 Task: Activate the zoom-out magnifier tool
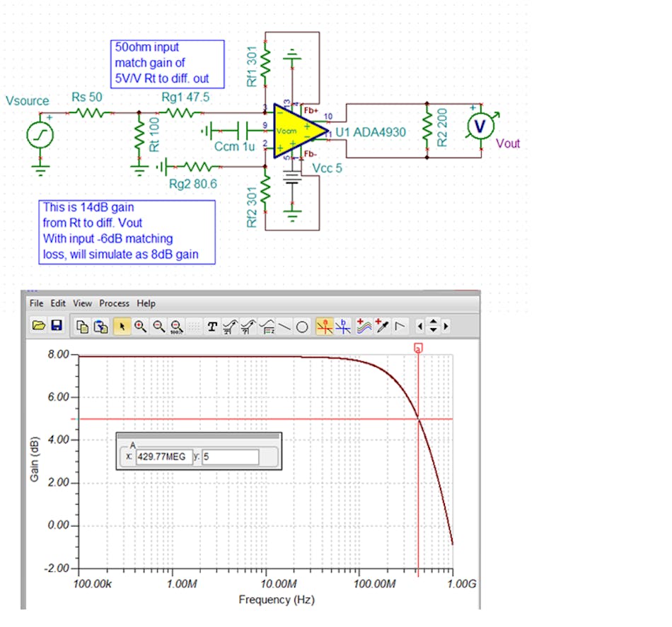click(x=158, y=326)
